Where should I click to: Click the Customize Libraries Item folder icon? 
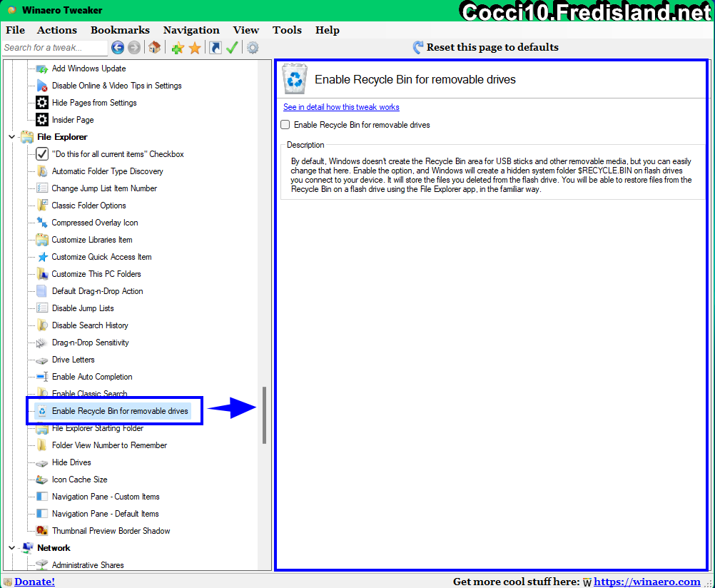42,240
